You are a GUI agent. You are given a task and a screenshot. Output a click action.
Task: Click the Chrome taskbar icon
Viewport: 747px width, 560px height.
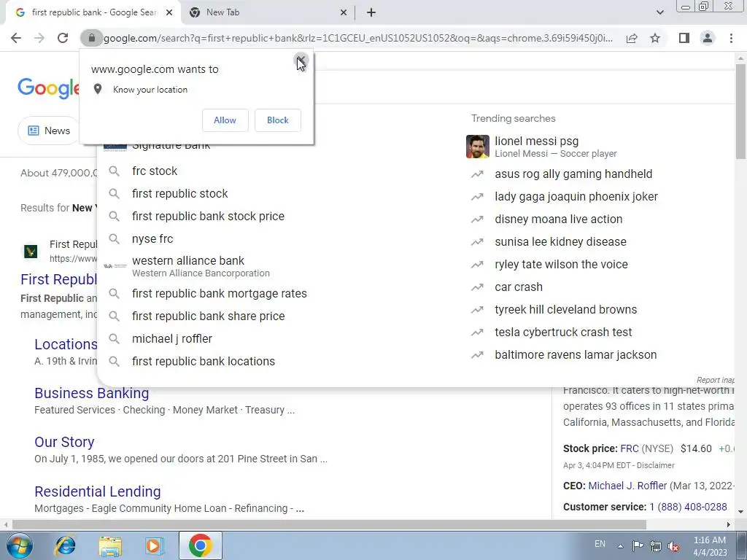pos(200,545)
